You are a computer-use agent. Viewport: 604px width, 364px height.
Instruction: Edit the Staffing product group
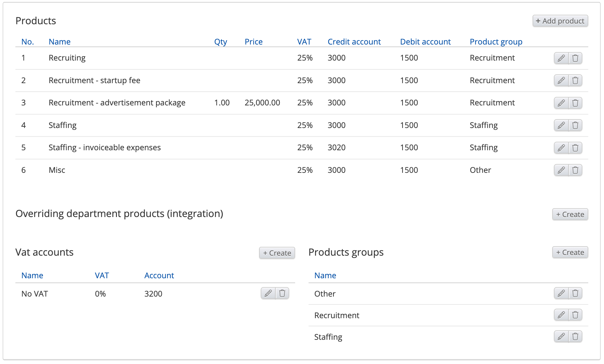561,337
